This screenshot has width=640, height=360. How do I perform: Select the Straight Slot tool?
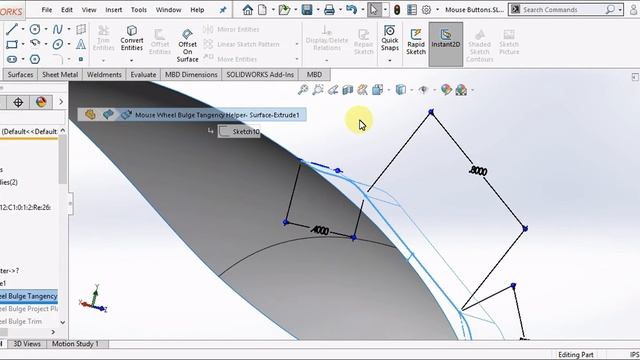(12, 59)
